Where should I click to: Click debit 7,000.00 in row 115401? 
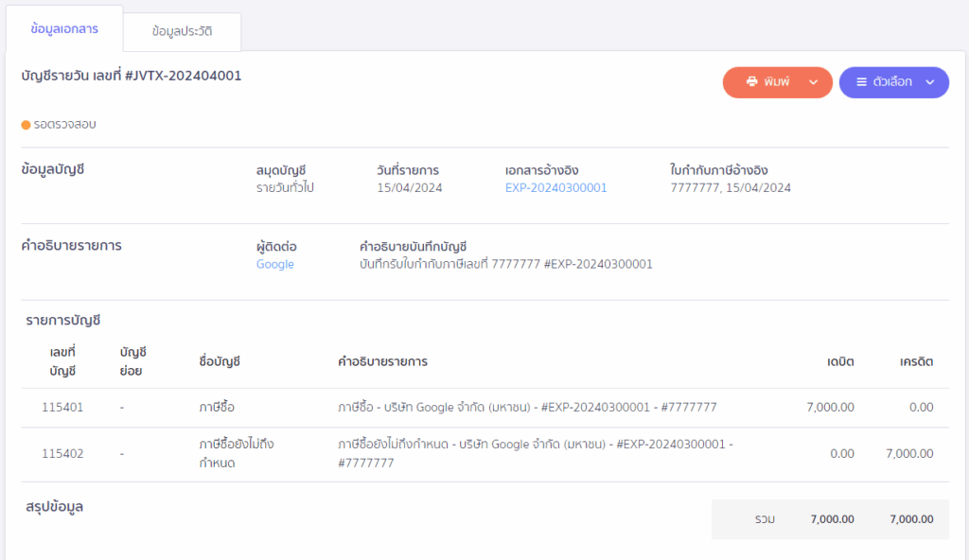831,408
